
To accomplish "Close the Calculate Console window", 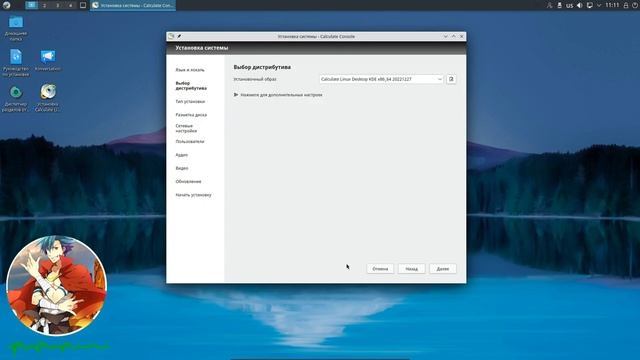I will (x=462, y=36).
